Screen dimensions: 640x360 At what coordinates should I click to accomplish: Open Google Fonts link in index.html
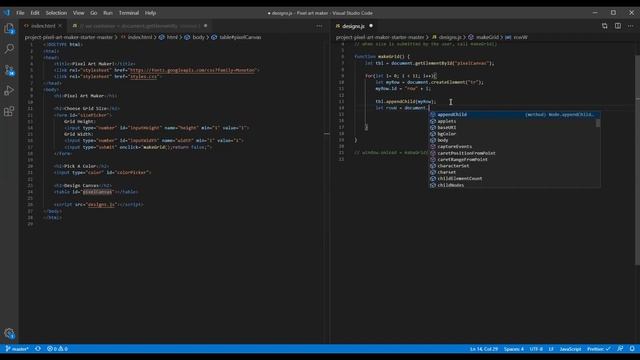[x=193, y=70]
